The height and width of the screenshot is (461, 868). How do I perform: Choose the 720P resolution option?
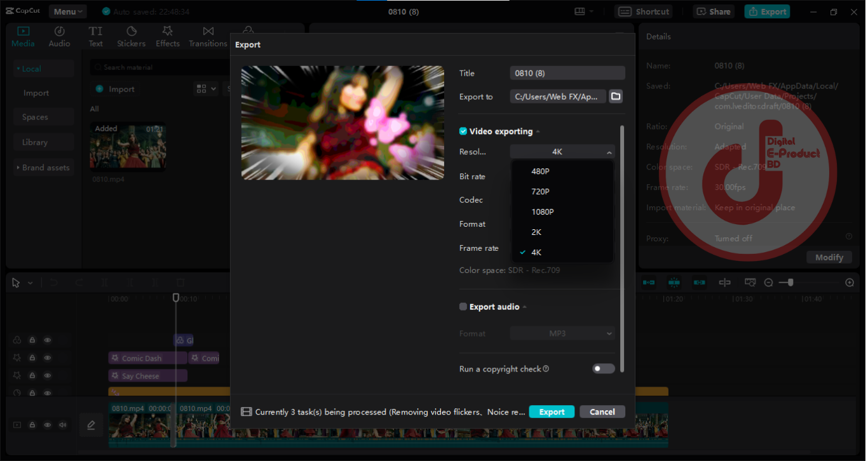562,192
